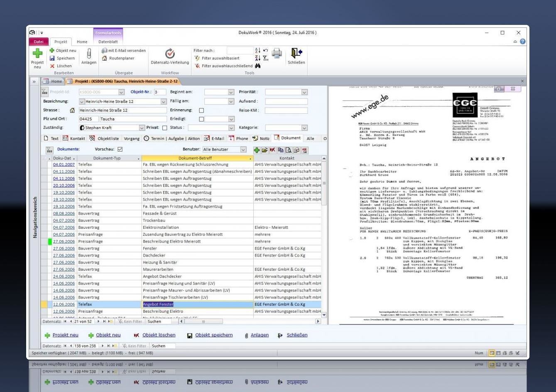Click the undo arrow in the Tools group
The width and height of the screenshot is (556, 392).
click(x=265, y=51)
